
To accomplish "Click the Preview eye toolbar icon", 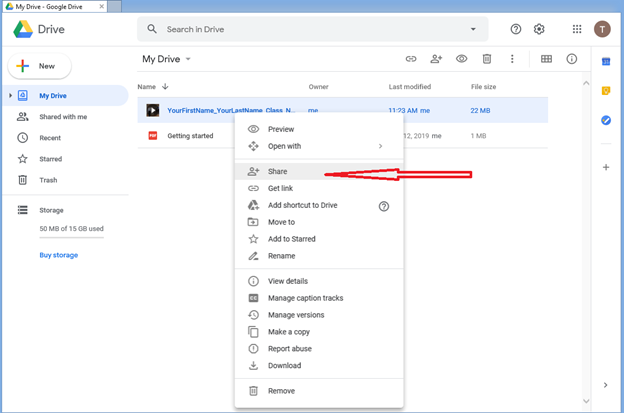I will (x=462, y=59).
